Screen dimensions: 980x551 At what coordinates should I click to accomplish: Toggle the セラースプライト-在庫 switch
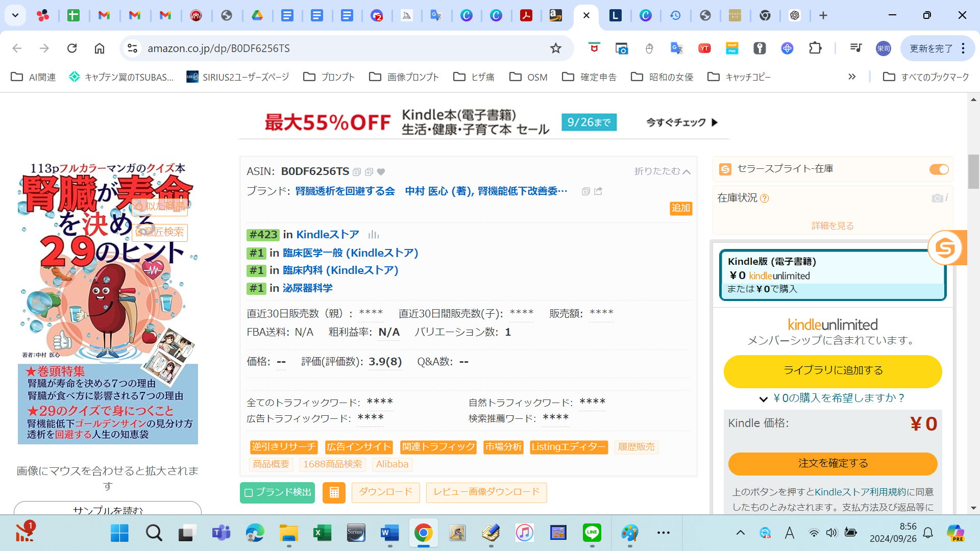[x=939, y=169]
